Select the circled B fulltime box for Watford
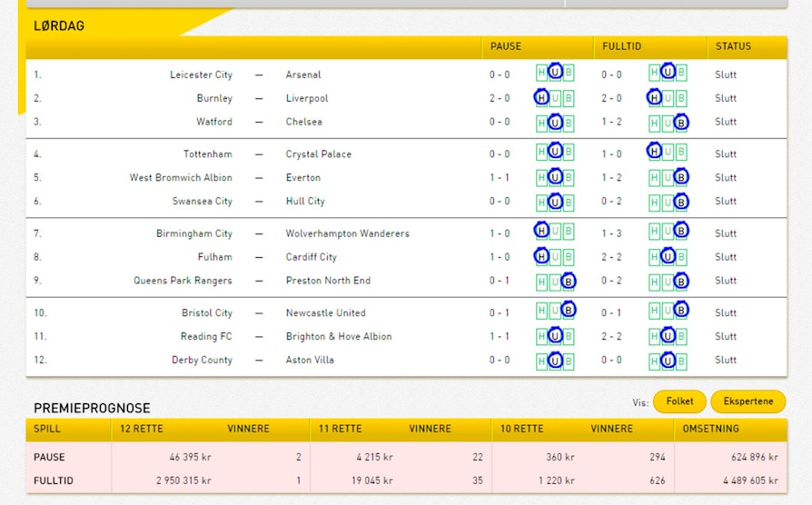812x505 pixels. (681, 123)
